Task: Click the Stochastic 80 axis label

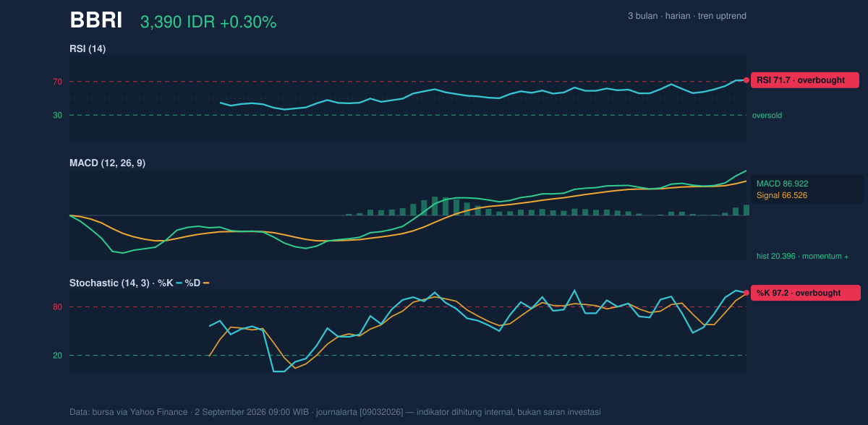Action: (57, 307)
